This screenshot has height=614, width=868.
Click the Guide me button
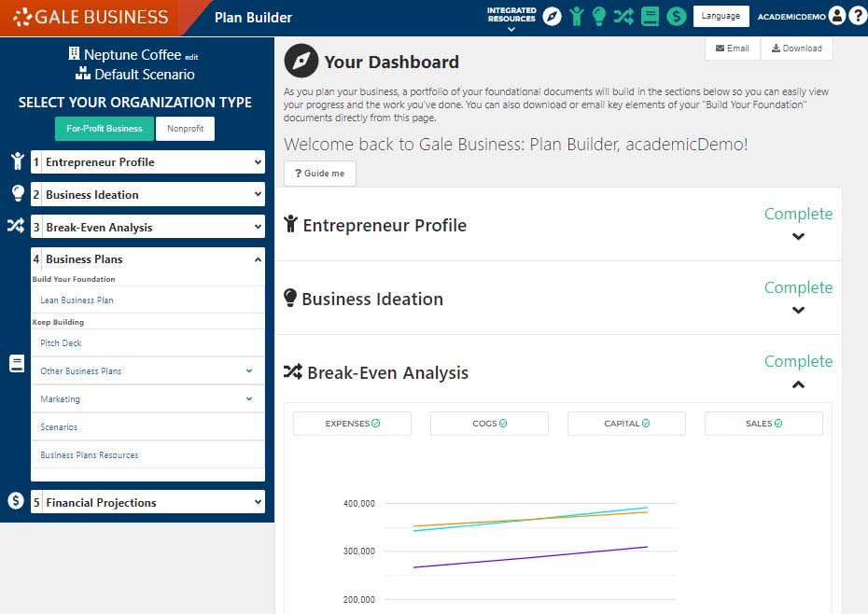(x=319, y=174)
